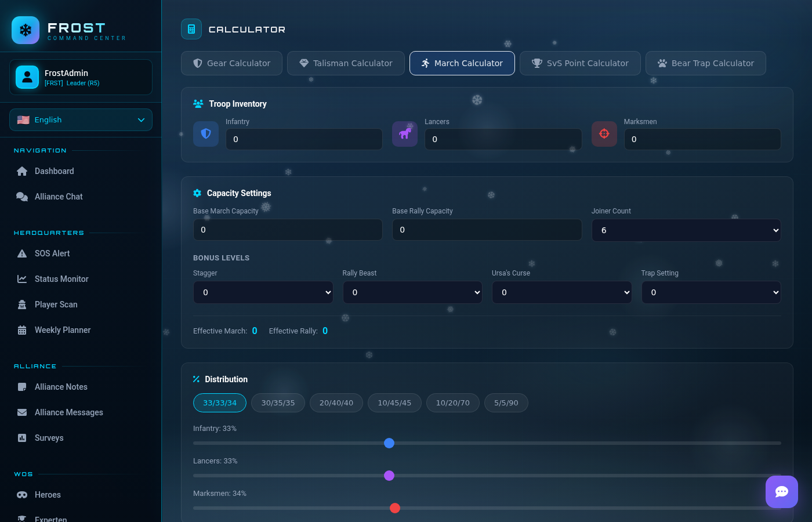Open the Weekly Planner link
812x522 pixels.
point(63,330)
